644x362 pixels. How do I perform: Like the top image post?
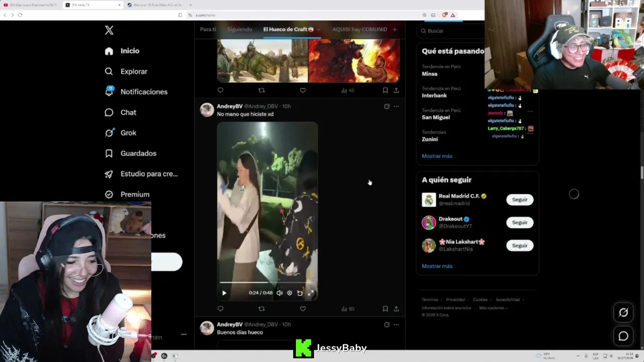tap(303, 90)
